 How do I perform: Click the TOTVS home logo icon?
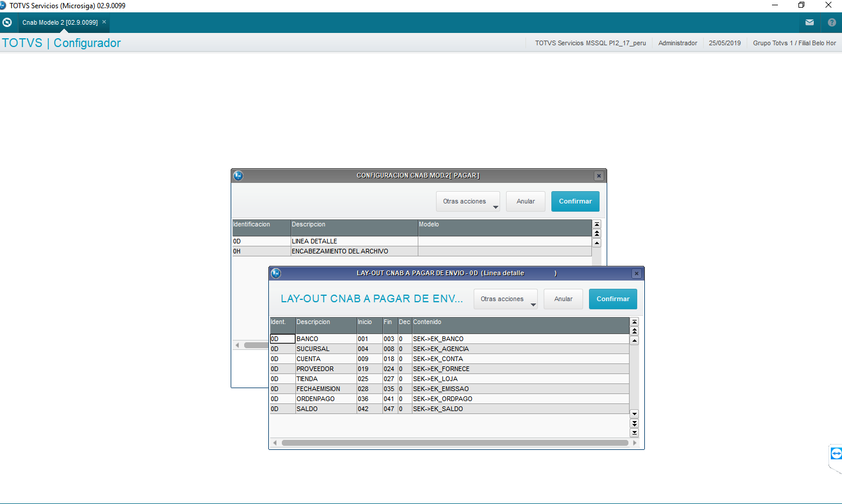click(7, 22)
